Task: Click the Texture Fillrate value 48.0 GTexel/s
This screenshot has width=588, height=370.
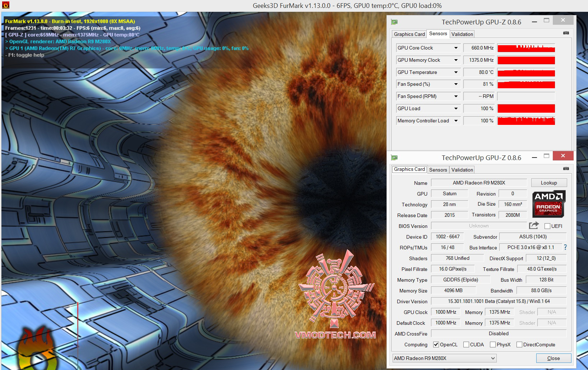Action: (542, 269)
